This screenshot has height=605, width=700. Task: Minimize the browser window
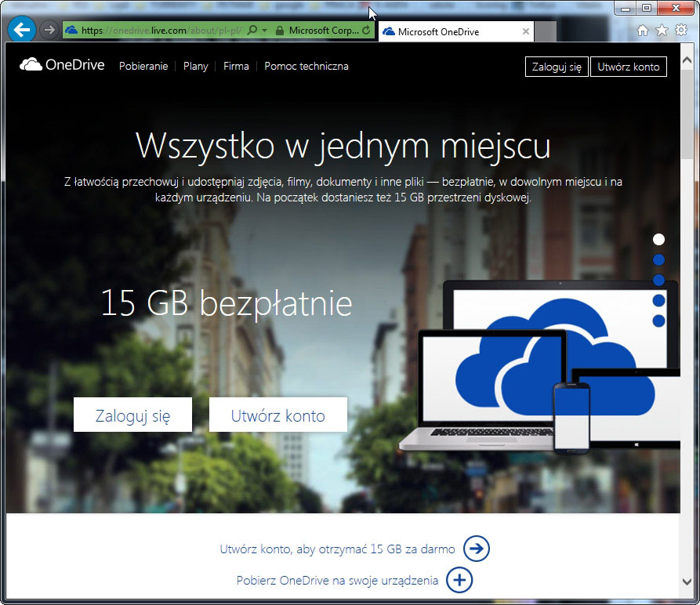(x=626, y=9)
